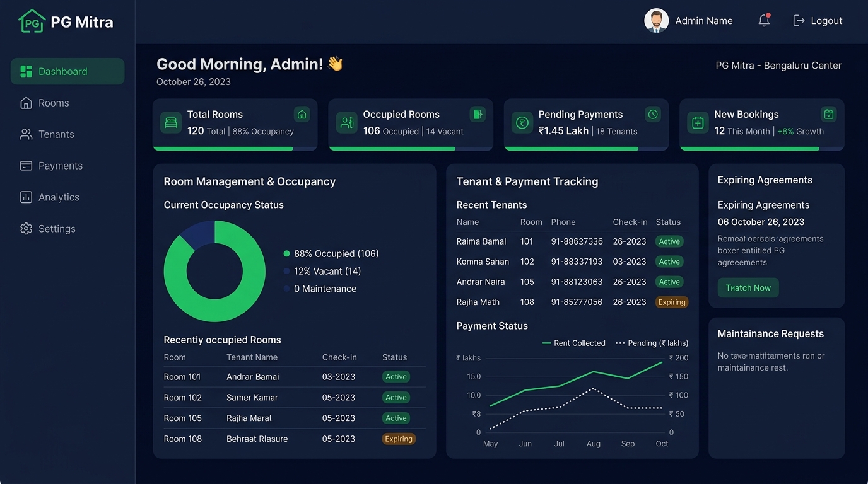Click tenant name Samer Kamar
Screen dimensions: 868x484
pos(252,398)
